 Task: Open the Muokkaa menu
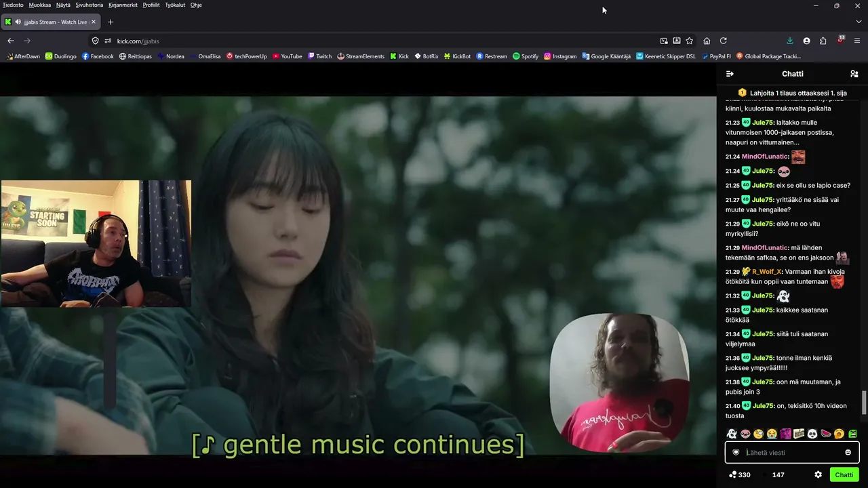click(x=40, y=5)
